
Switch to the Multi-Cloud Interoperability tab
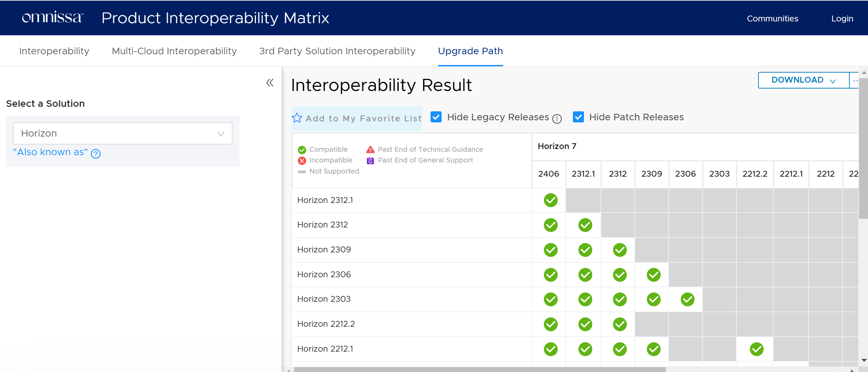174,51
